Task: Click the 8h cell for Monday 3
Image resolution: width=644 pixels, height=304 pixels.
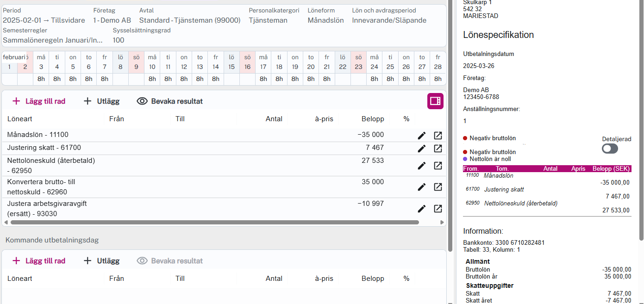Action: tap(41, 79)
